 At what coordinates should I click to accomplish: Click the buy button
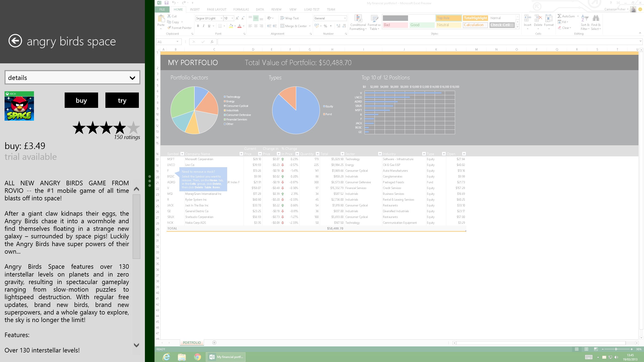tap(81, 100)
